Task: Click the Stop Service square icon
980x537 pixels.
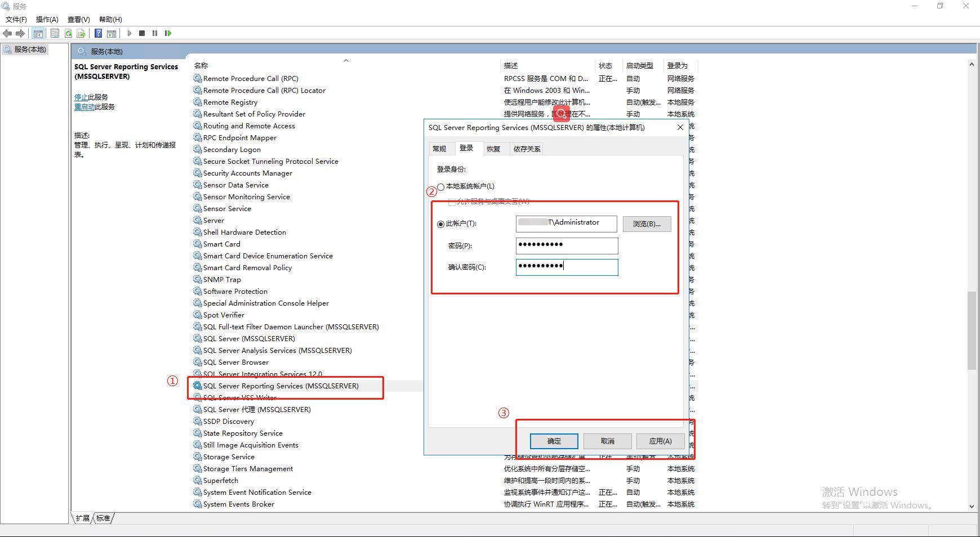Action: click(x=142, y=33)
